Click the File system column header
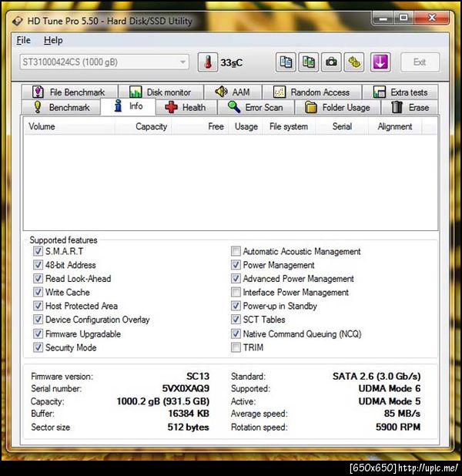Screen dimensions: 462x476 (x=289, y=126)
